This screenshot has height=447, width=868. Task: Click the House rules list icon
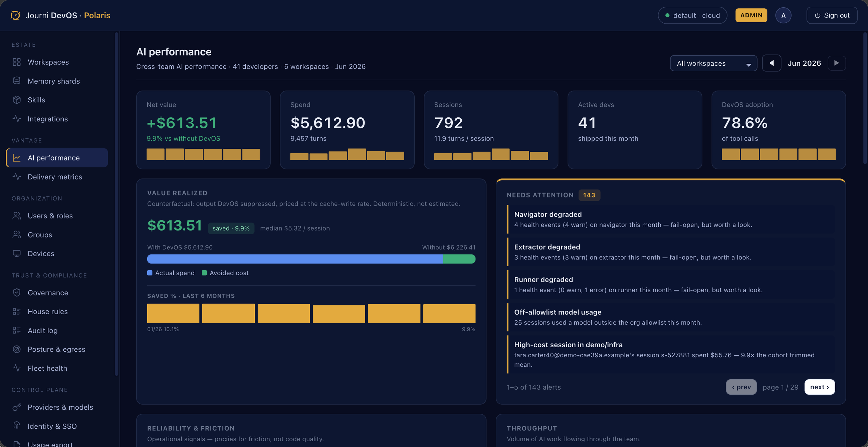pos(16,311)
